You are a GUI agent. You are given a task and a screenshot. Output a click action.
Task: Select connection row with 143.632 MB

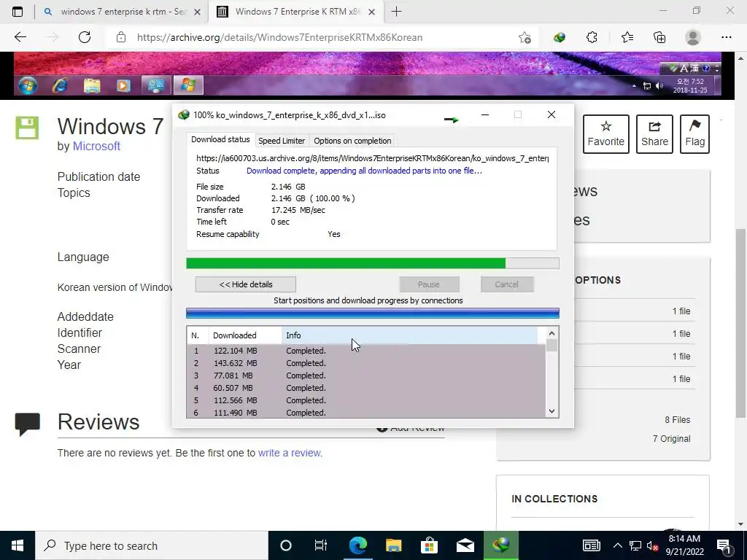tap(366, 363)
